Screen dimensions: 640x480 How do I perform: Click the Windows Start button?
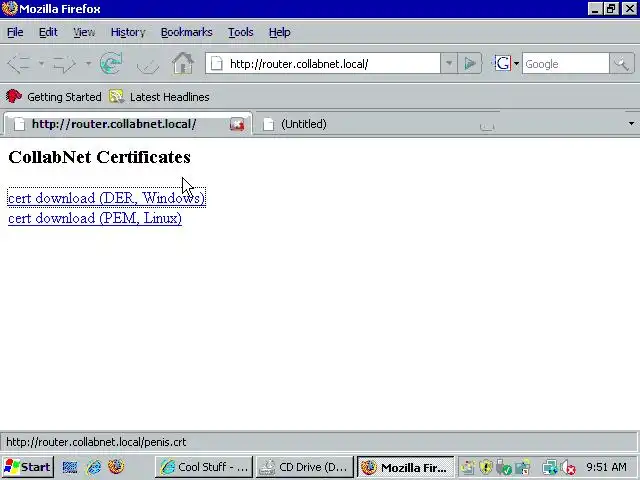[x=28, y=467]
